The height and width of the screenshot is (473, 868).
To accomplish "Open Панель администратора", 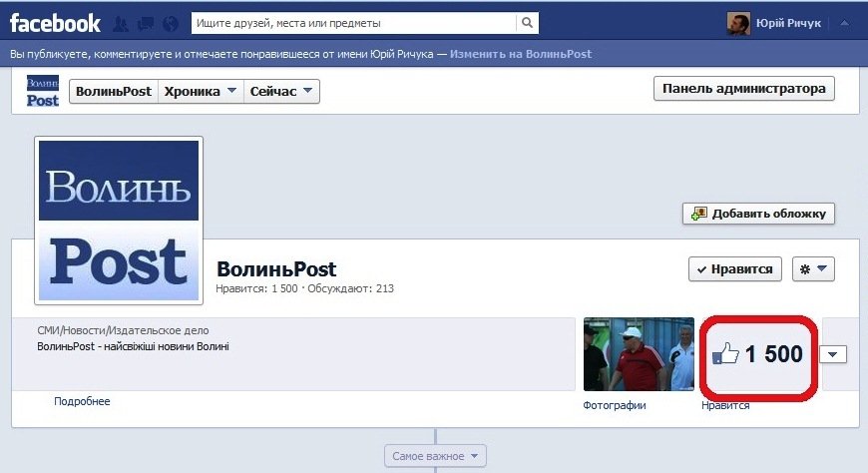I will tap(743, 89).
